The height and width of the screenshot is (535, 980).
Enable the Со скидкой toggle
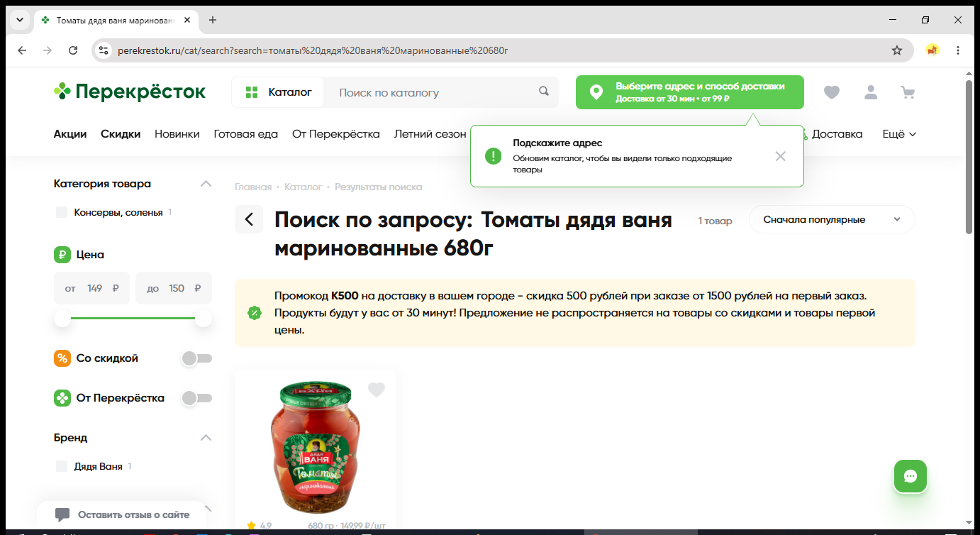196,358
